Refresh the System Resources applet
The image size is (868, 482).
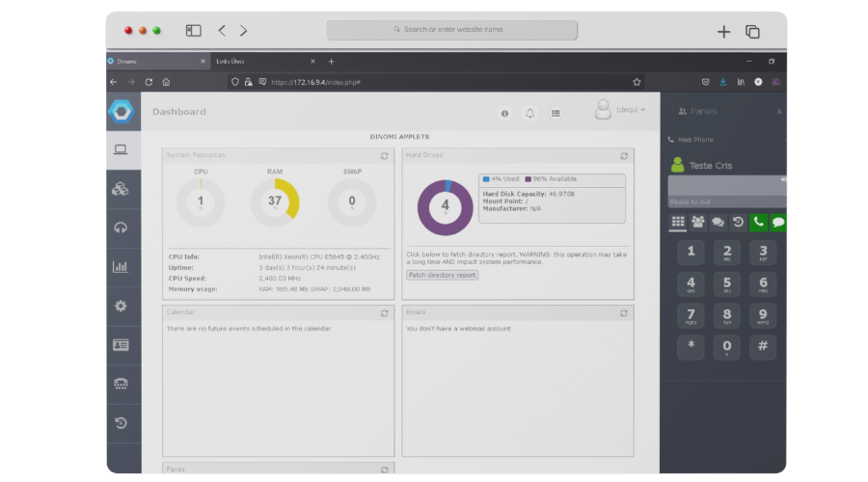click(x=384, y=156)
